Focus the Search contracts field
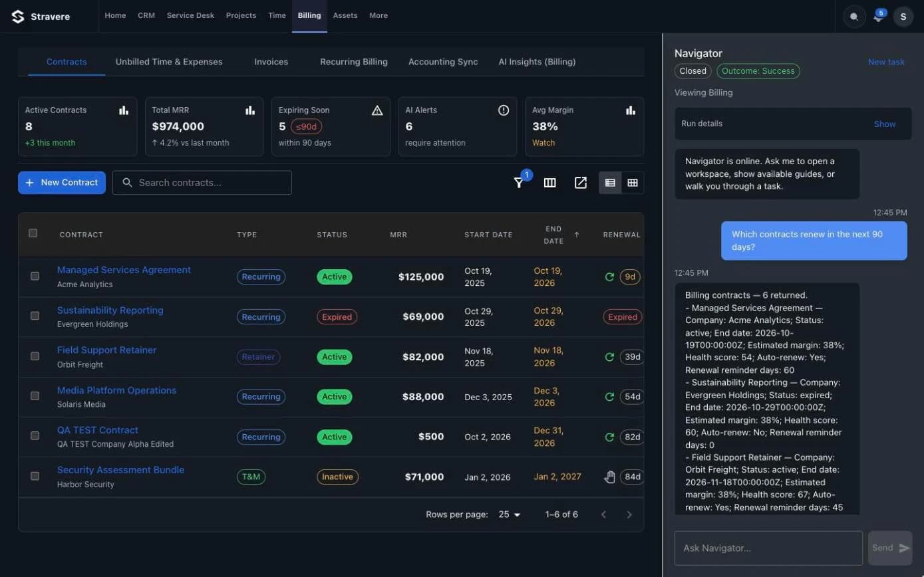This screenshot has height=577, width=924. point(202,183)
